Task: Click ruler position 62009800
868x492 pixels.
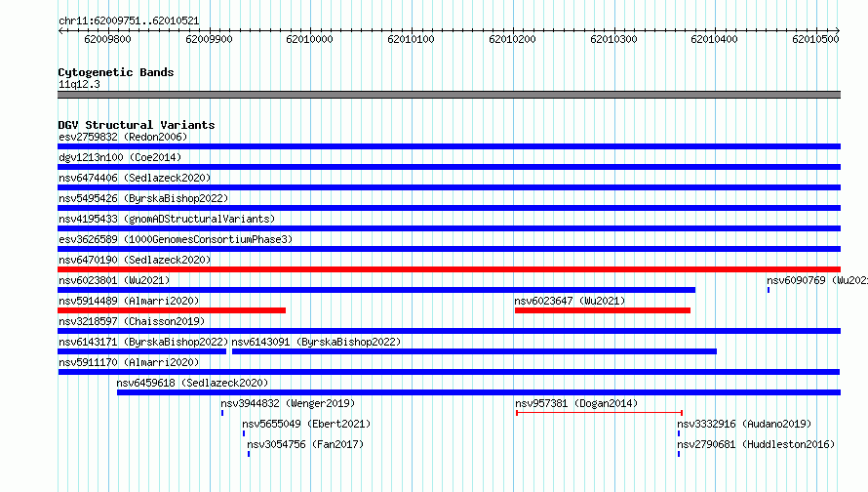Action: [x=107, y=39]
